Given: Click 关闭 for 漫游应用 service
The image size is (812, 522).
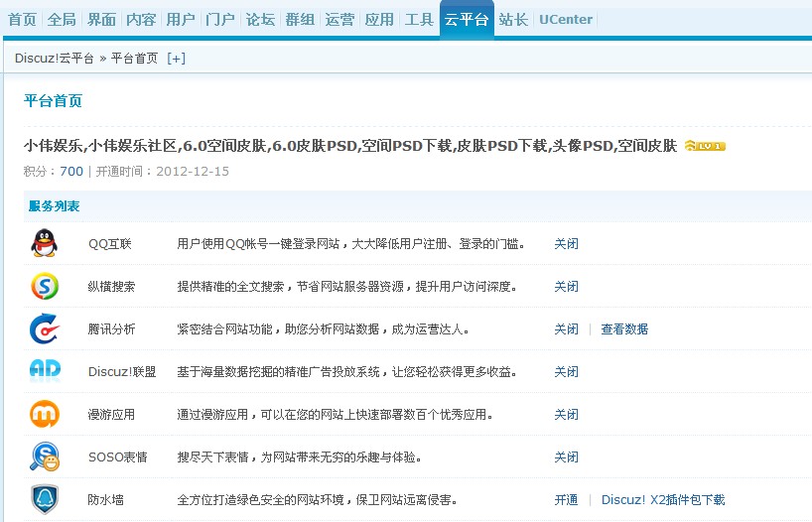Looking at the screenshot, I should [x=566, y=414].
